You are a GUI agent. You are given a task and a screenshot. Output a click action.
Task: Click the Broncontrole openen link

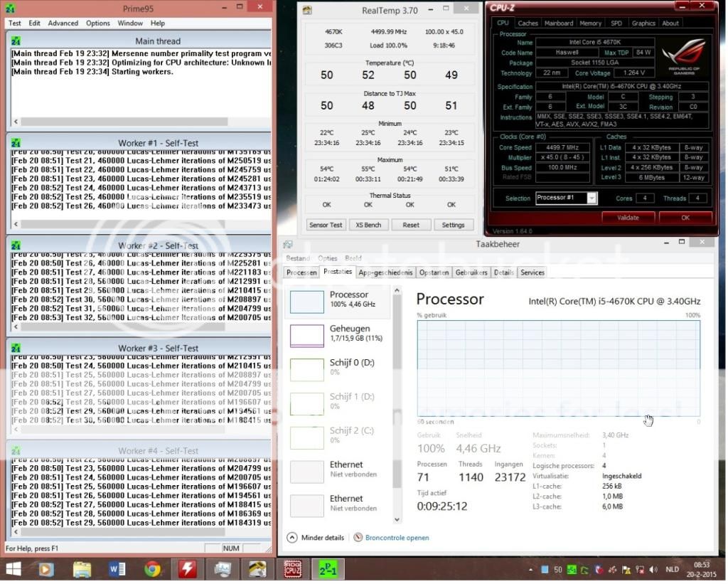click(x=397, y=538)
